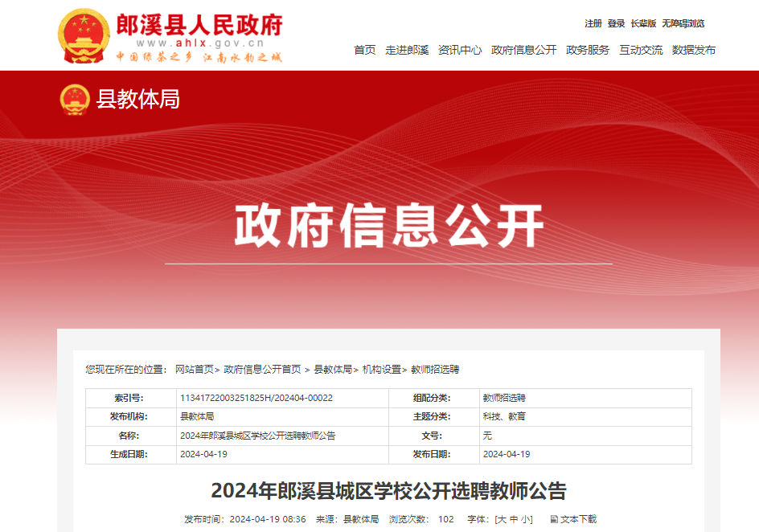Click the 来源：县教体局 source text

coord(347,519)
